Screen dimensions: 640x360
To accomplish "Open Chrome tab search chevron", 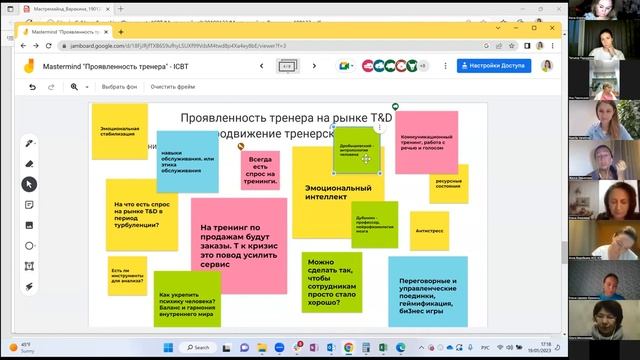I will 498,28.
